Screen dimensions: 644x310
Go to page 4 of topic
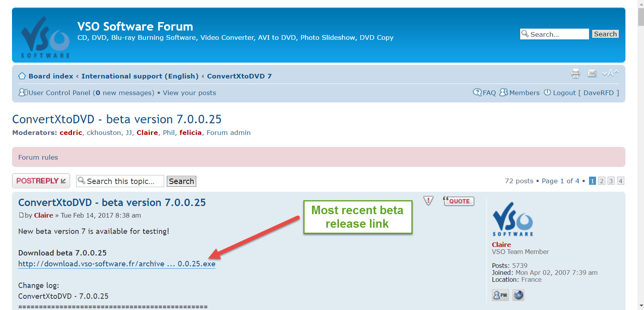tap(620, 181)
